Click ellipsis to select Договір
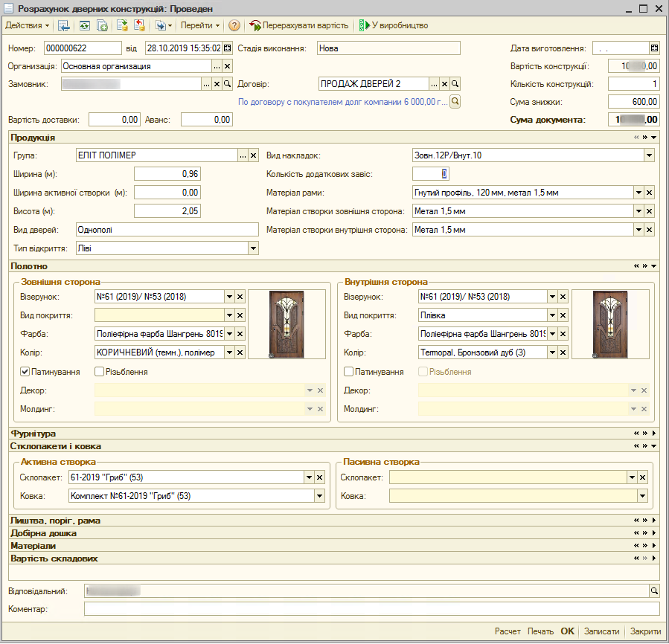This screenshot has height=644, width=669. [434, 84]
